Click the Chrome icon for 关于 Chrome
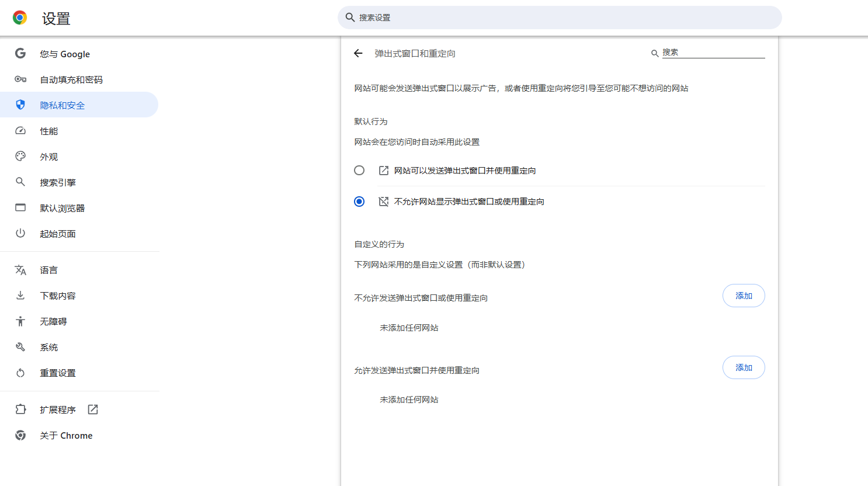Image resolution: width=868 pixels, height=486 pixels. (20, 435)
